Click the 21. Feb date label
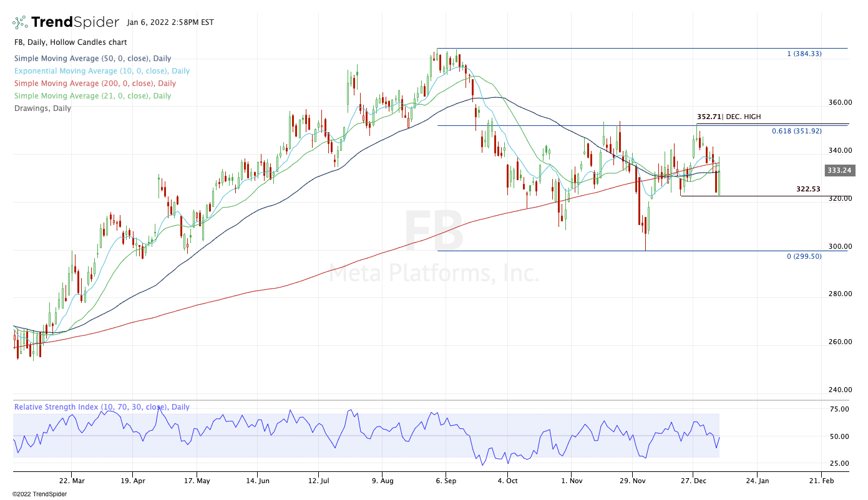This screenshot has width=868, height=500. [x=822, y=481]
